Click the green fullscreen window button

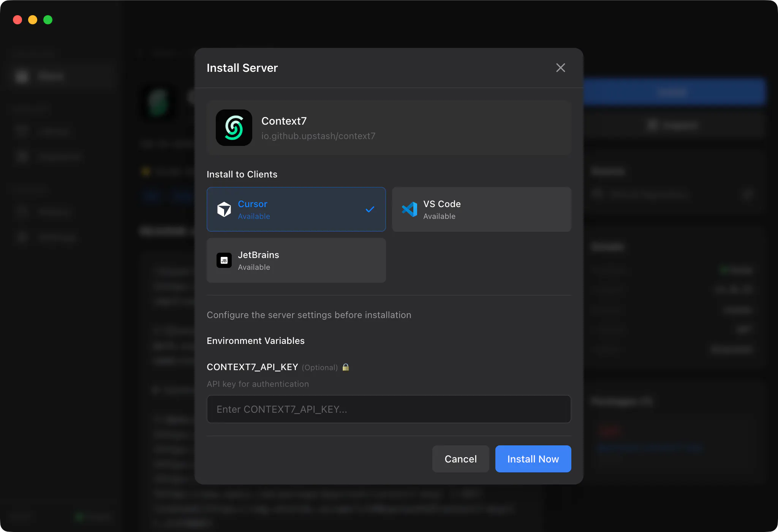pos(48,20)
